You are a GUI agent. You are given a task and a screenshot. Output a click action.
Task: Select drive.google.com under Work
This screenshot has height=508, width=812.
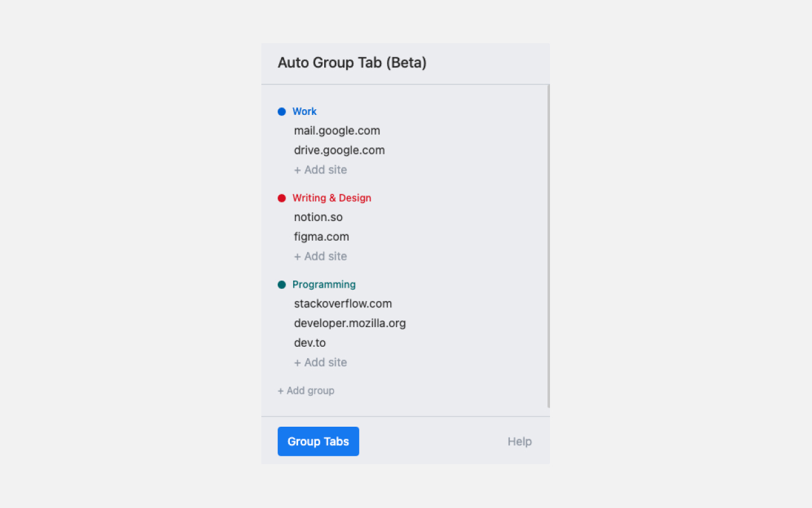point(339,150)
